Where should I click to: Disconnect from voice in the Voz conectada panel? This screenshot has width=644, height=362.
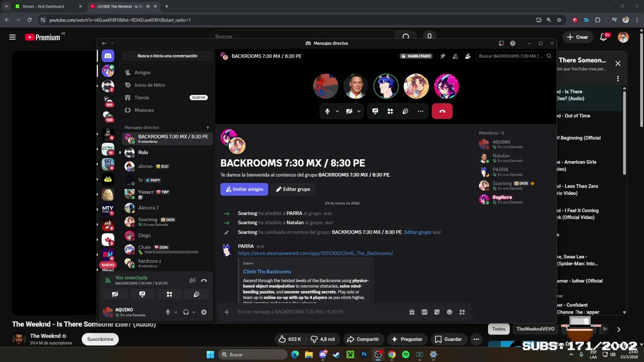204,281
